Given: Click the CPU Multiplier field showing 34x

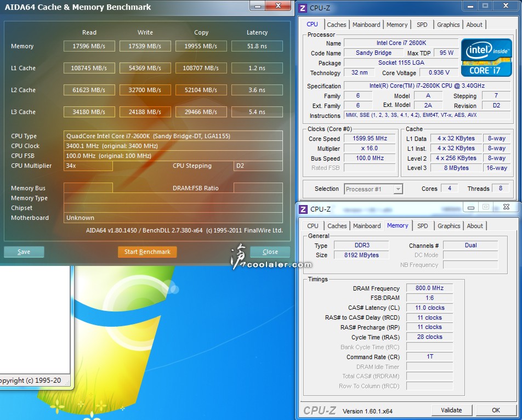Looking at the screenshot, I should (88, 166).
